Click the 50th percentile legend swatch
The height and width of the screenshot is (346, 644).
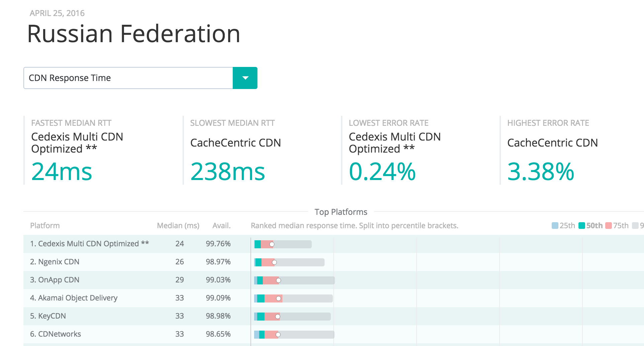coord(581,226)
